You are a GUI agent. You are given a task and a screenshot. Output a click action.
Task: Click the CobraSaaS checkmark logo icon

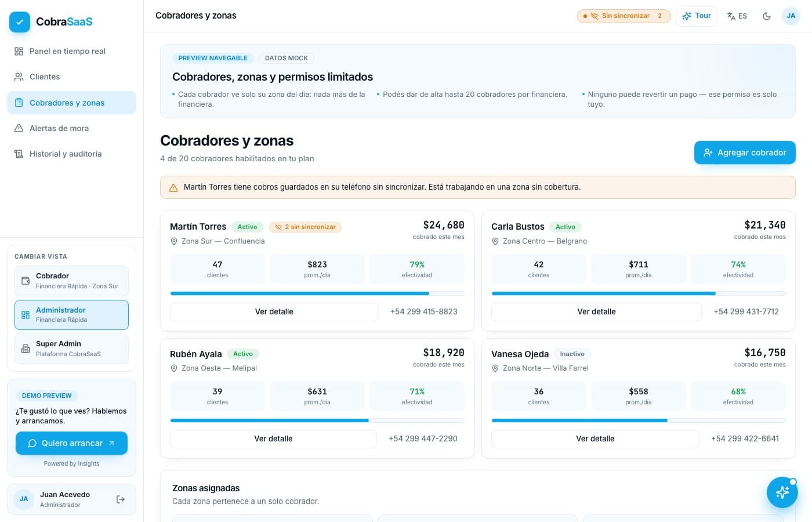[20, 22]
